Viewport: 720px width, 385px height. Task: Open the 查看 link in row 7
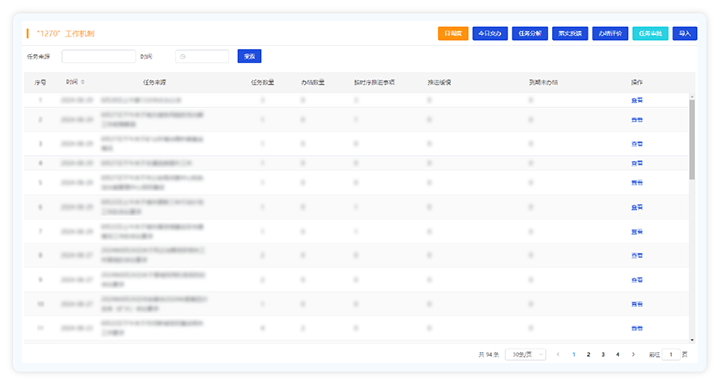coord(637,232)
